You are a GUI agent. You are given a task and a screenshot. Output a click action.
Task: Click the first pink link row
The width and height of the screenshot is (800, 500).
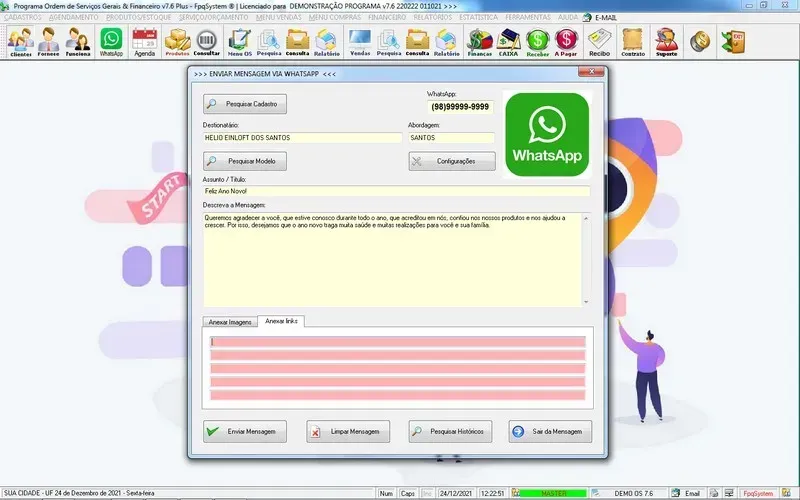397,342
